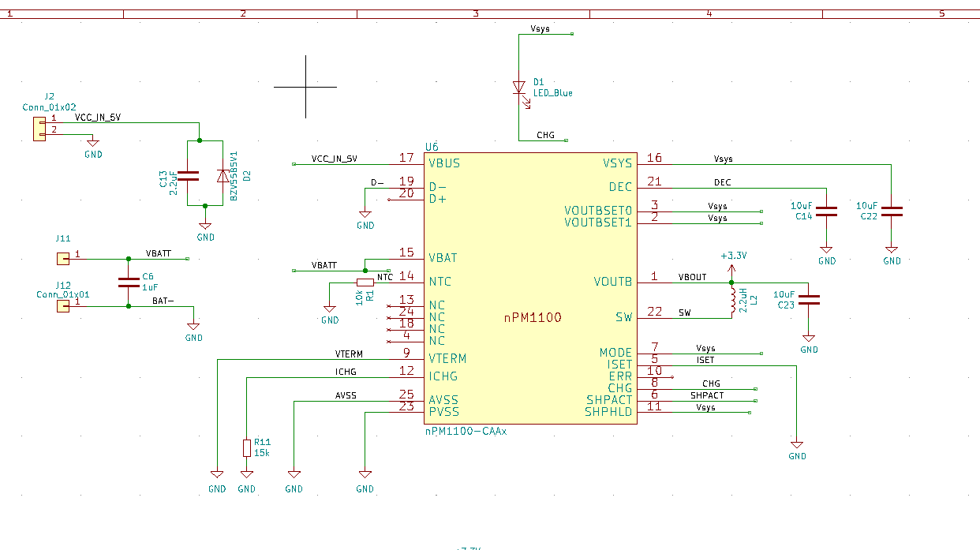Click the VBUS pin name on U6
Viewport: 980px width, 550px height.
pos(444,163)
